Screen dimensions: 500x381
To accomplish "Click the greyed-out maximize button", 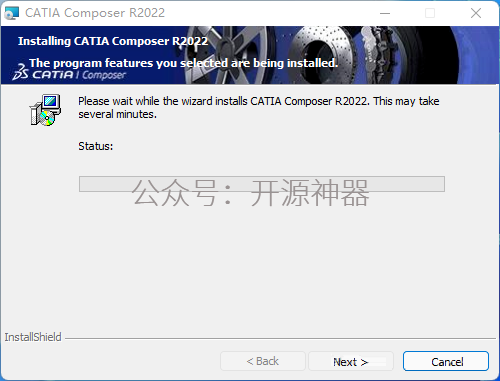I will point(430,13).
